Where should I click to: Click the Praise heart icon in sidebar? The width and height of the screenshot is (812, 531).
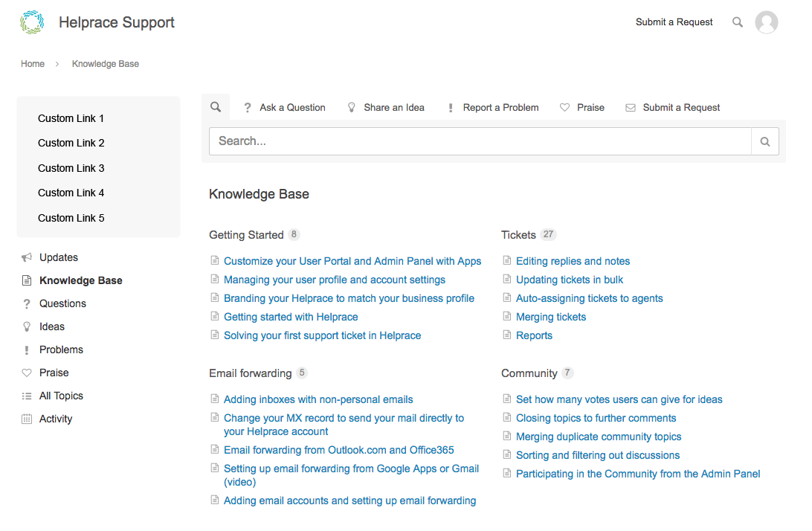click(x=27, y=373)
